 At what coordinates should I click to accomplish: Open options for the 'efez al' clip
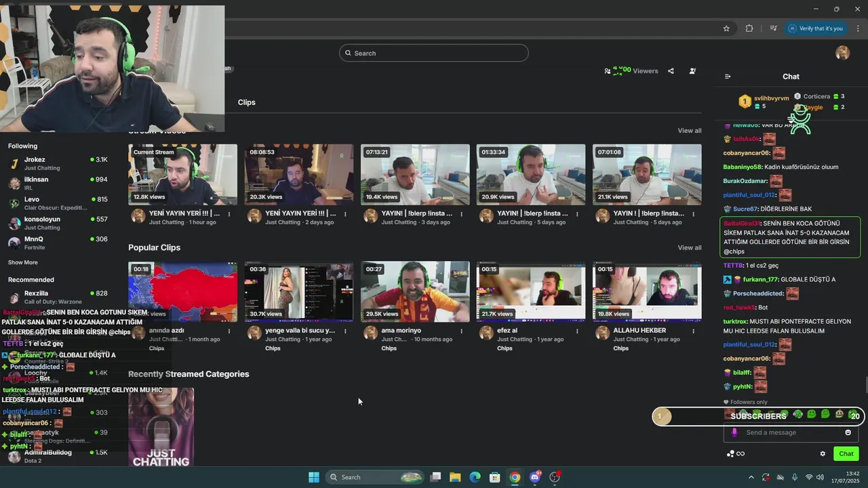(x=577, y=331)
